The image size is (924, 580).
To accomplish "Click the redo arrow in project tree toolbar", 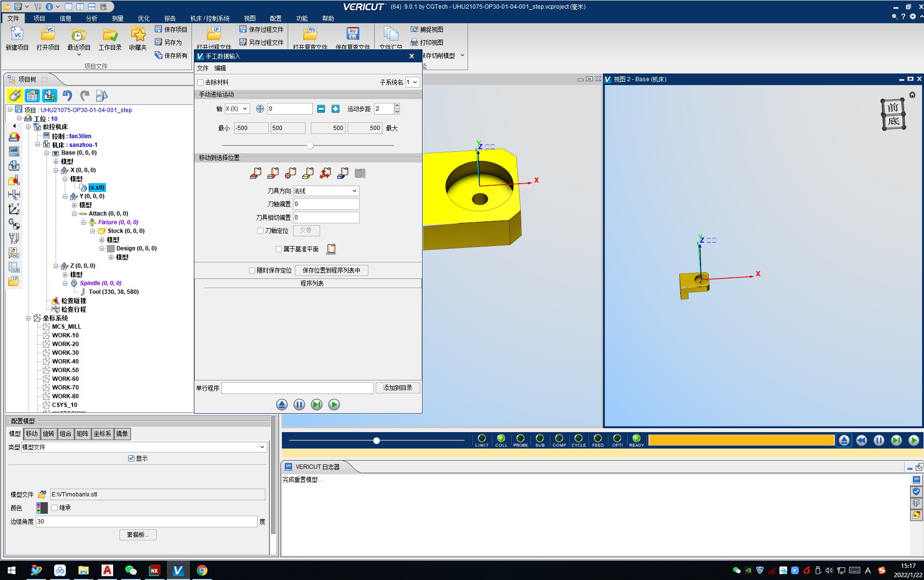I will (x=85, y=96).
